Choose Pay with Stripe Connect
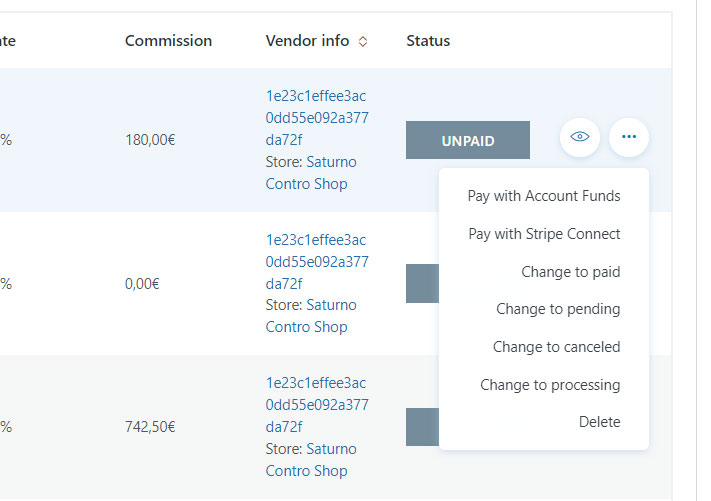Image resolution: width=711 pixels, height=501 pixels. [544, 234]
